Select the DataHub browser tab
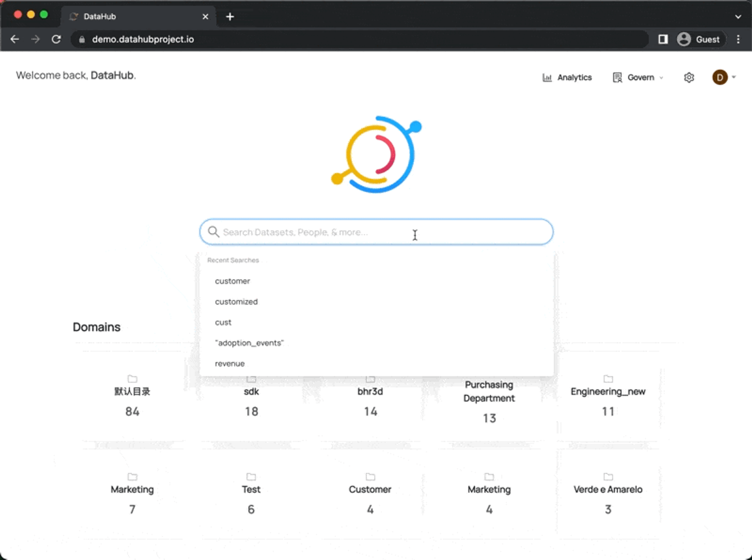 [138, 17]
